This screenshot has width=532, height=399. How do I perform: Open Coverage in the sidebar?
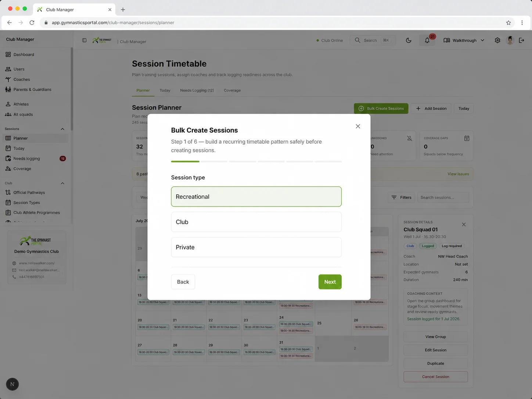(x=22, y=169)
